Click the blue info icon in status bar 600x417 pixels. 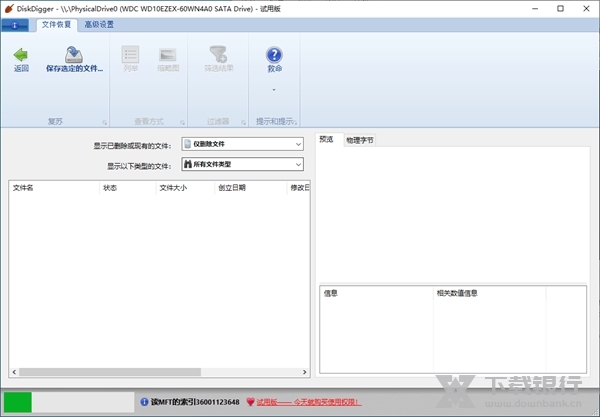[144, 402]
